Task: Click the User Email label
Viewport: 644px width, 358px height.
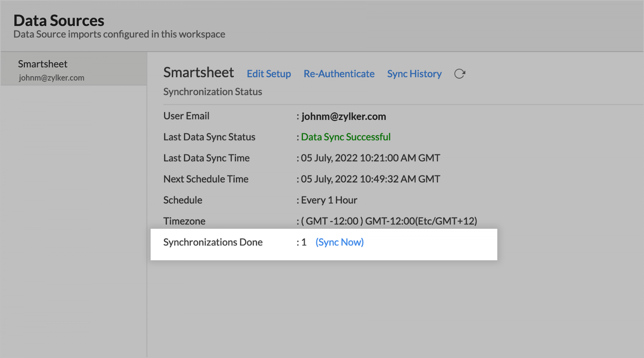Action: coord(186,116)
